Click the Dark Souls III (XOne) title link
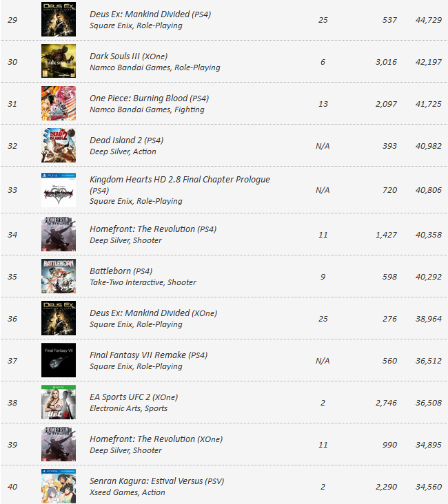The width and height of the screenshot is (448, 504). pos(128,56)
